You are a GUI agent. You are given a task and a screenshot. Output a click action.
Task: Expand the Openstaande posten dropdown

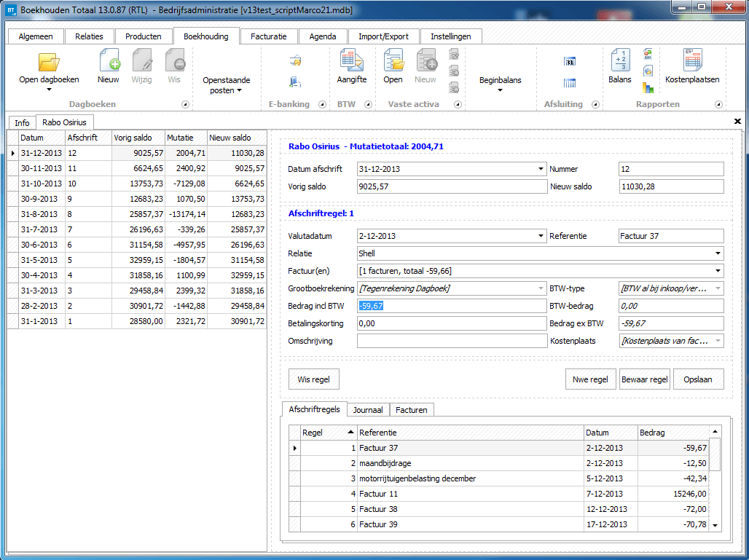coord(226,86)
